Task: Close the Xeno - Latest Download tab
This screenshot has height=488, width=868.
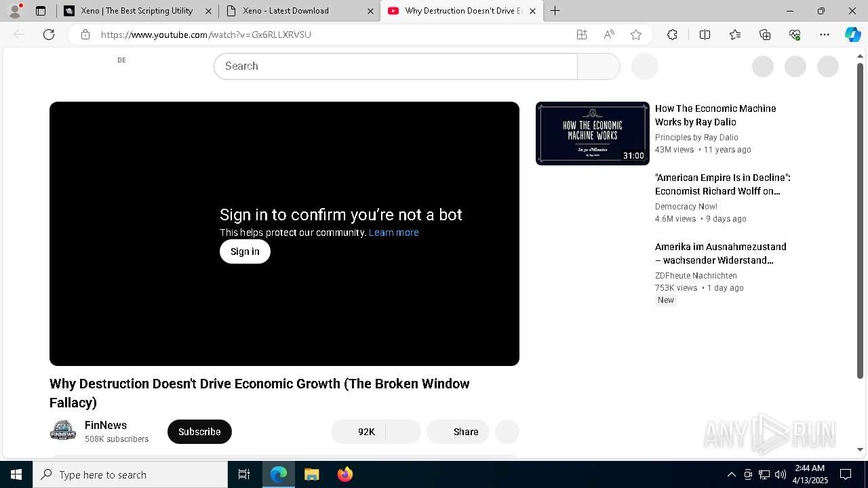Action: tap(370, 11)
